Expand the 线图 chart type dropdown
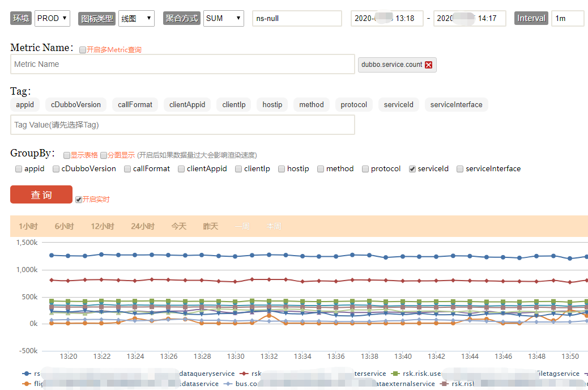This screenshot has height=390, width=588. (137, 18)
